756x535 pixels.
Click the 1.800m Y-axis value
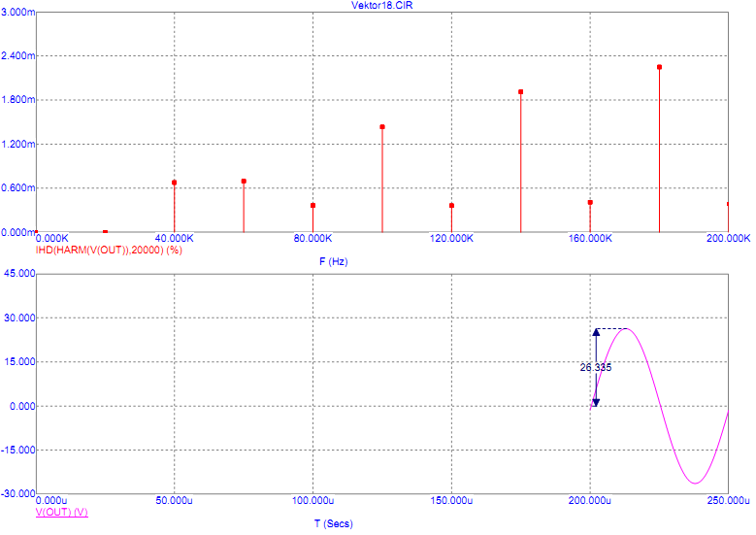click(17, 100)
